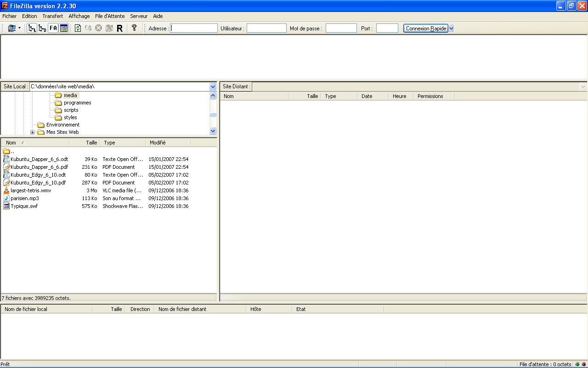Sort local files by Type column

tap(122, 143)
